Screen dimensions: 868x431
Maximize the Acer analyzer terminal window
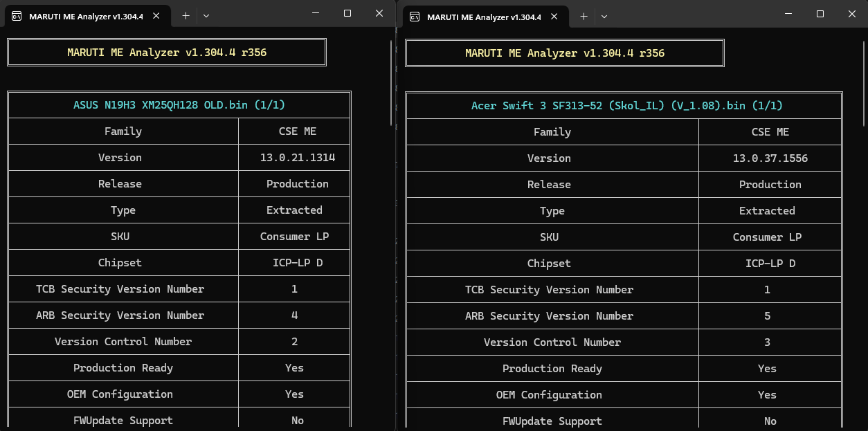(820, 14)
